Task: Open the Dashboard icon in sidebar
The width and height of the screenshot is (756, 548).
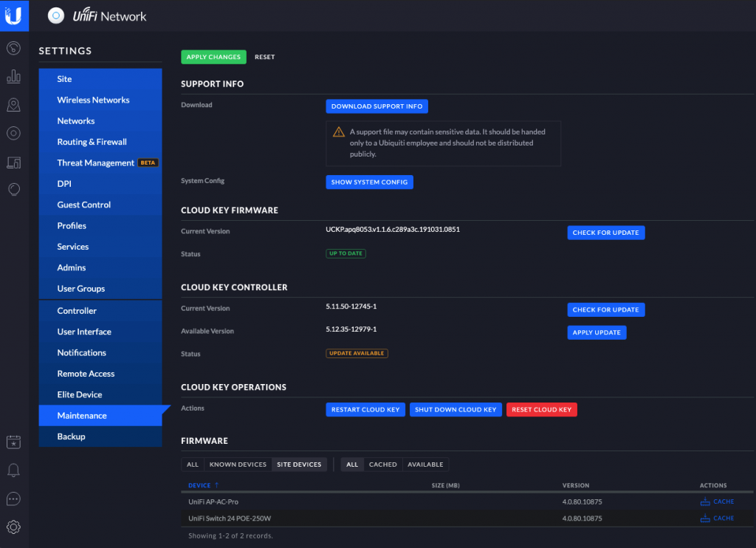Action: (x=13, y=49)
